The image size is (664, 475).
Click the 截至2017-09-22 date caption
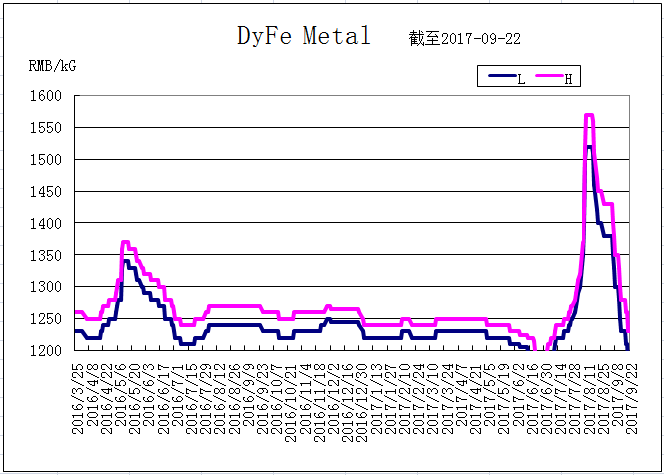[x=465, y=39]
